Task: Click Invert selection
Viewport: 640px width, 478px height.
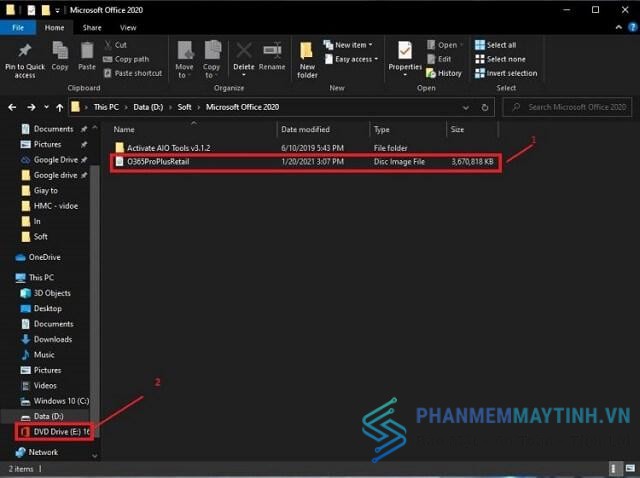Action: pos(506,73)
